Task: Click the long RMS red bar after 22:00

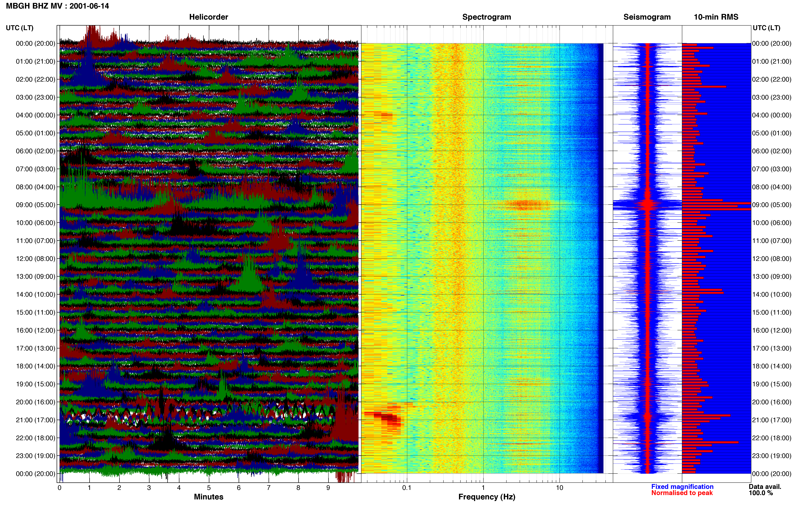Action: click(710, 442)
